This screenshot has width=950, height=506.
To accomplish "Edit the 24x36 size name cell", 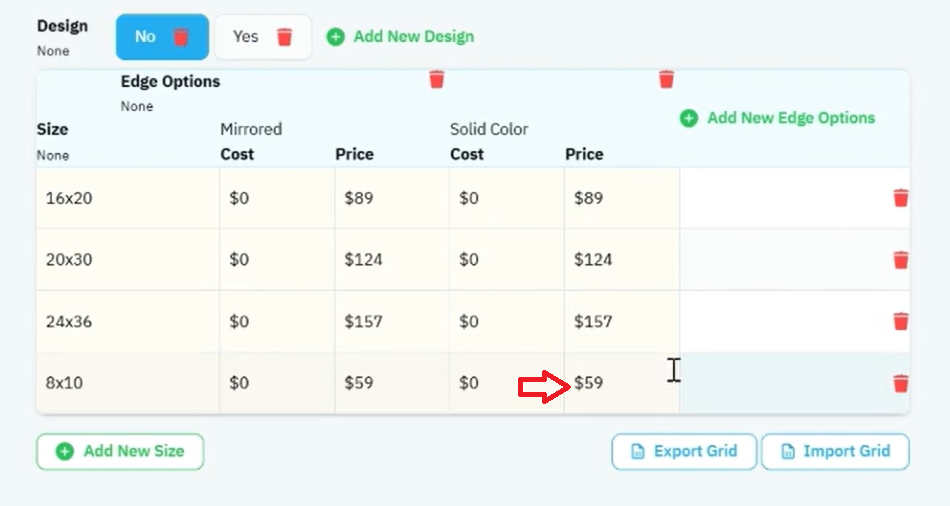I will pyautogui.click(x=128, y=321).
